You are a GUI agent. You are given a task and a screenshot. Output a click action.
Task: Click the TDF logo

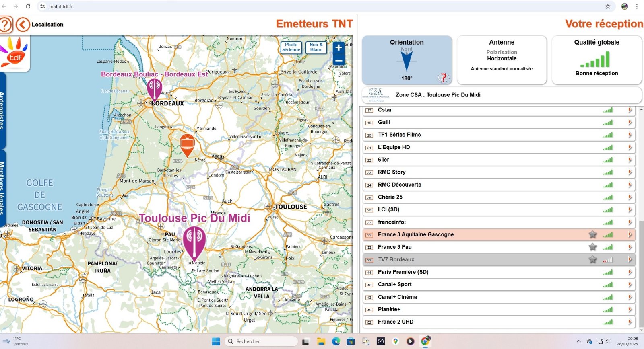tap(14, 53)
